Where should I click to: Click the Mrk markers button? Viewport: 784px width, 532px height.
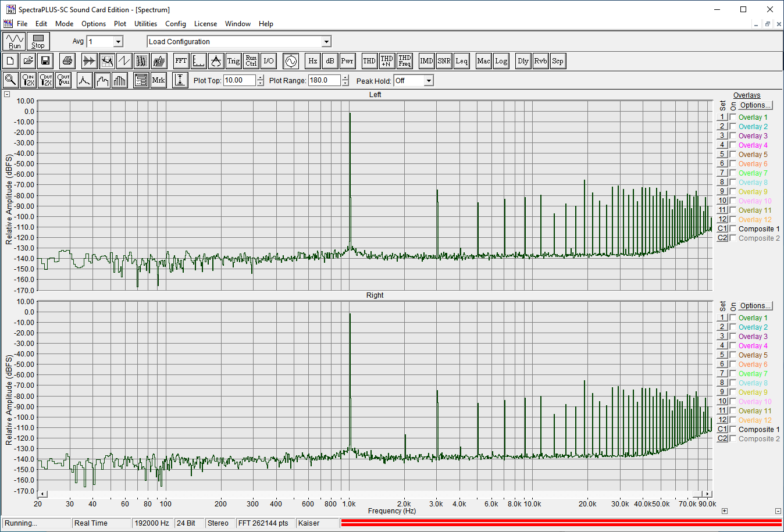point(158,80)
